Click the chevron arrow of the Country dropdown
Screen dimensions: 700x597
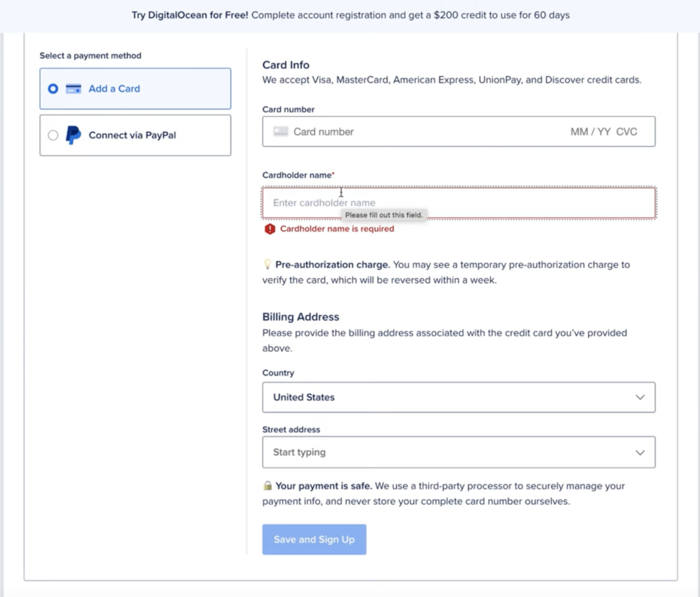coord(640,397)
